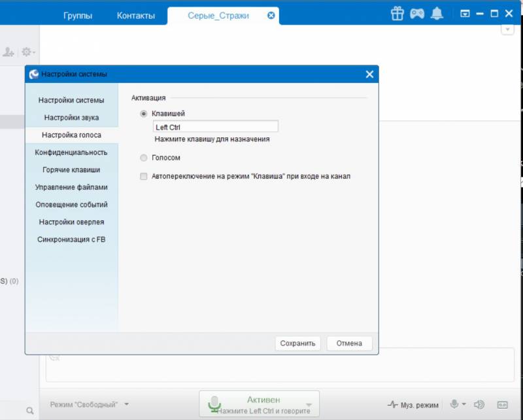Expand the dropdown arrow at top right corner

507,29
